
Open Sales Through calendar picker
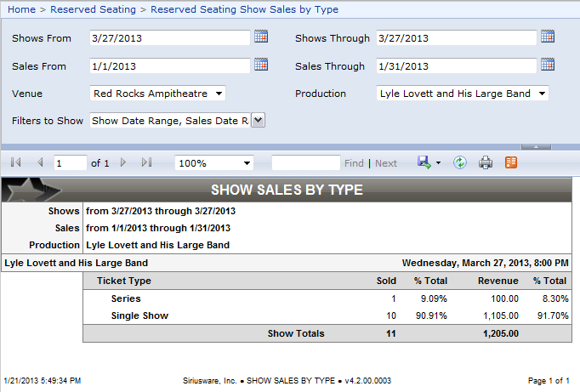tap(548, 65)
